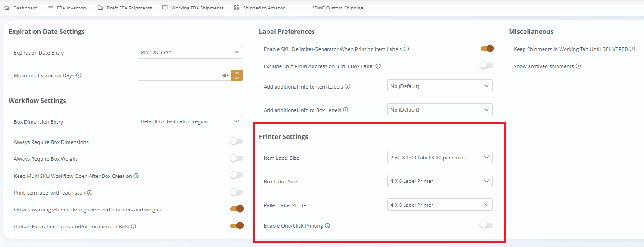Click info icon beside Minimum Expiration Days
Image resolution: width=644 pixels, height=247 pixels.
pyautogui.click(x=79, y=76)
